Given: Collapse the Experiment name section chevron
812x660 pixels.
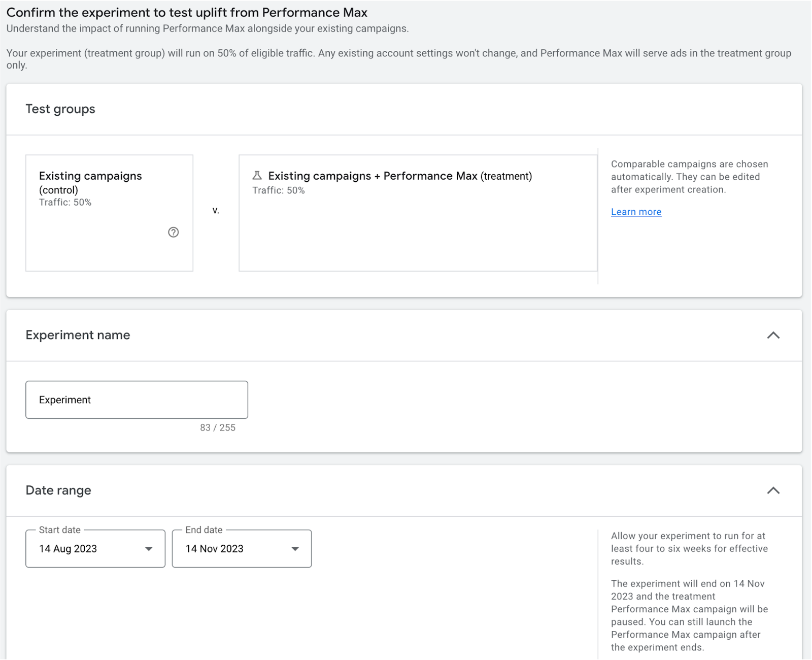Looking at the screenshot, I should (773, 335).
